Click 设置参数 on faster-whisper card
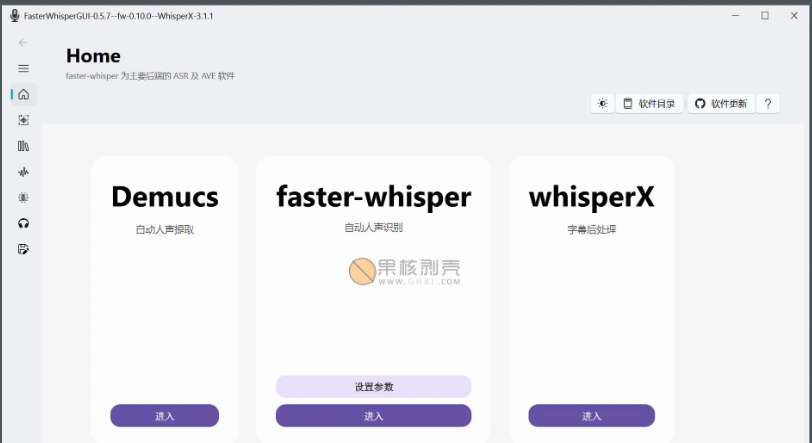 pyautogui.click(x=373, y=387)
